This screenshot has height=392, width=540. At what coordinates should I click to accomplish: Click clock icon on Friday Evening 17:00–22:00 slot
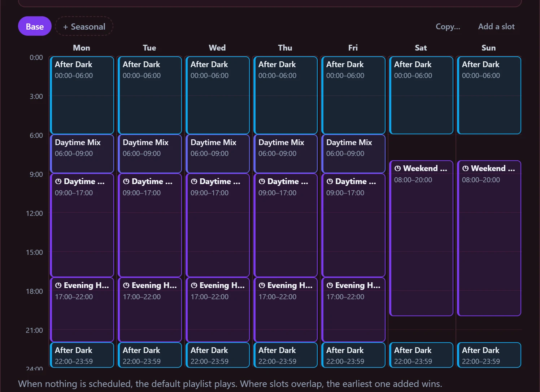coord(330,286)
